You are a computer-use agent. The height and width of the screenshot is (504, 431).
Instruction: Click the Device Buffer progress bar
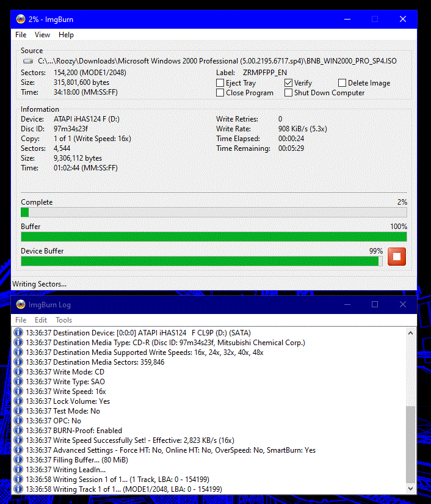(x=201, y=261)
